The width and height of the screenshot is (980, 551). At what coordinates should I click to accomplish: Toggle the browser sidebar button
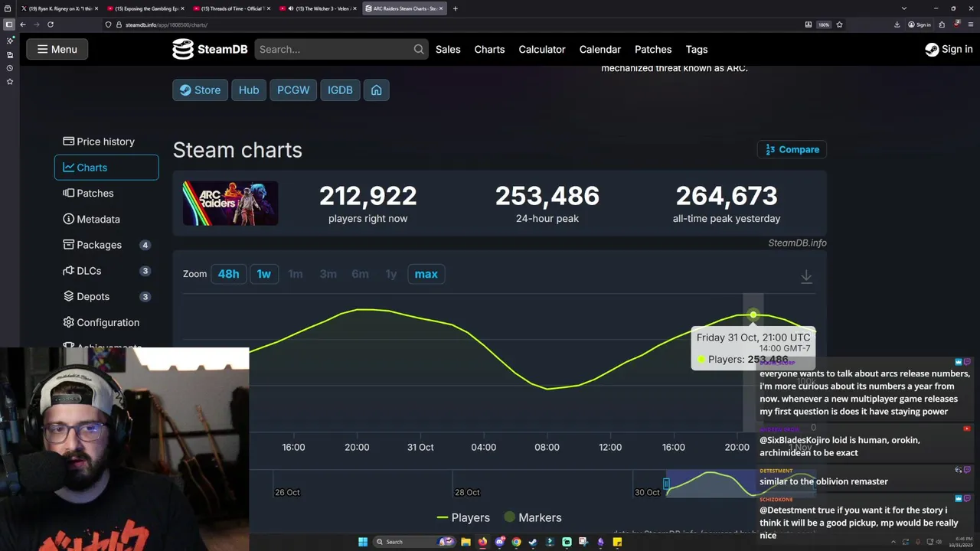point(9,24)
